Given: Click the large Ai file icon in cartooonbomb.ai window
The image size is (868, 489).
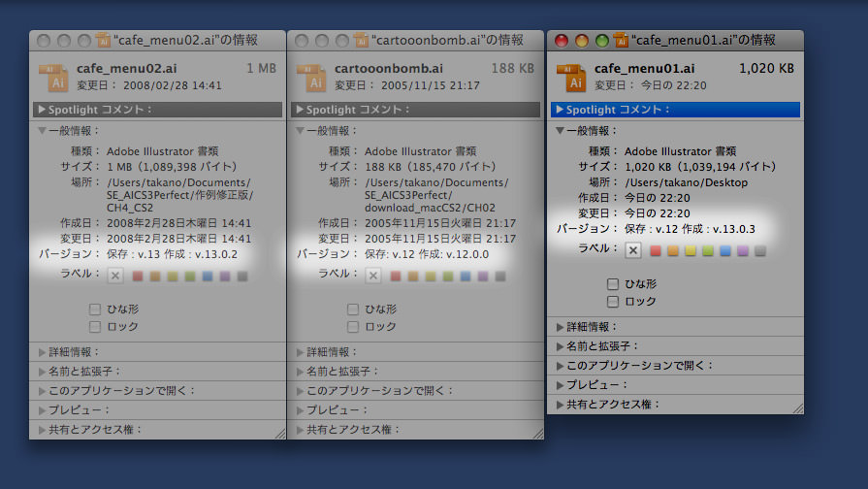Looking at the screenshot, I should [311, 77].
